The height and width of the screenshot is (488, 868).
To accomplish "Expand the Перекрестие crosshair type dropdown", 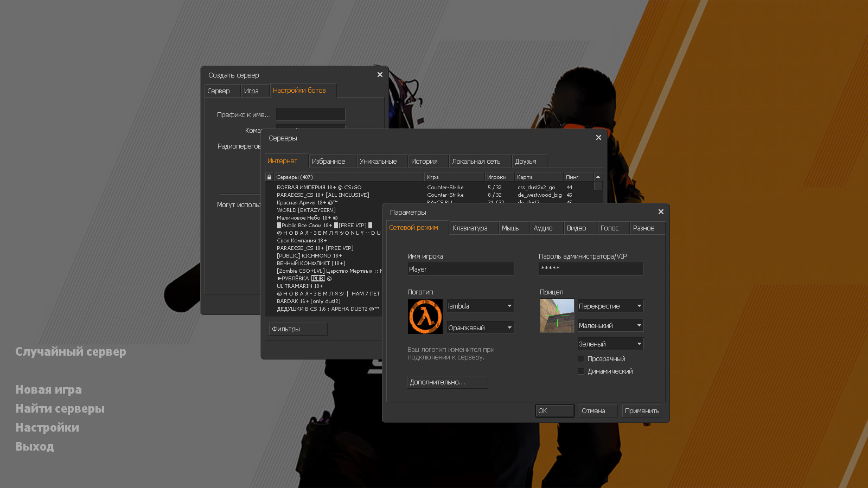I will (610, 306).
